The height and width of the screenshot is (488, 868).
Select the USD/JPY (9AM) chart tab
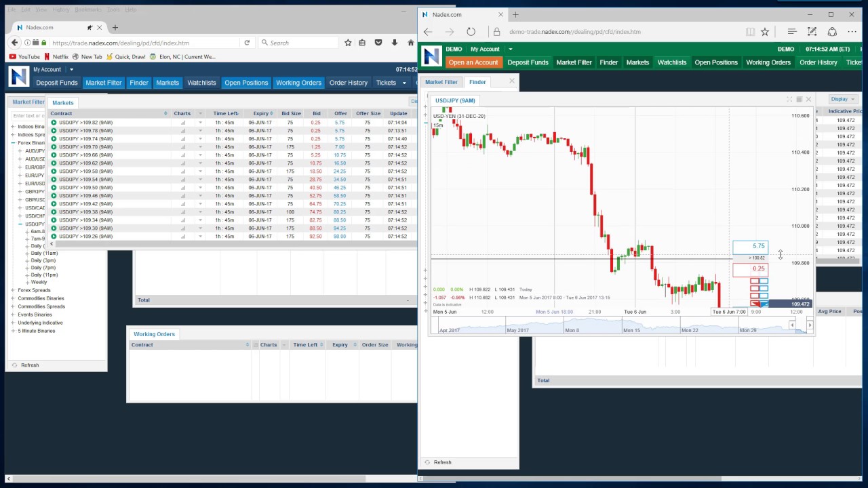pos(455,100)
